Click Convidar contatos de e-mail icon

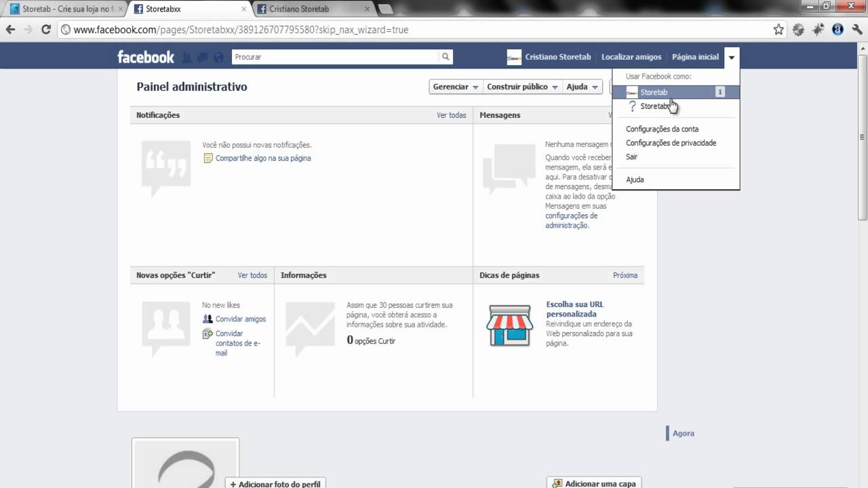tap(208, 333)
